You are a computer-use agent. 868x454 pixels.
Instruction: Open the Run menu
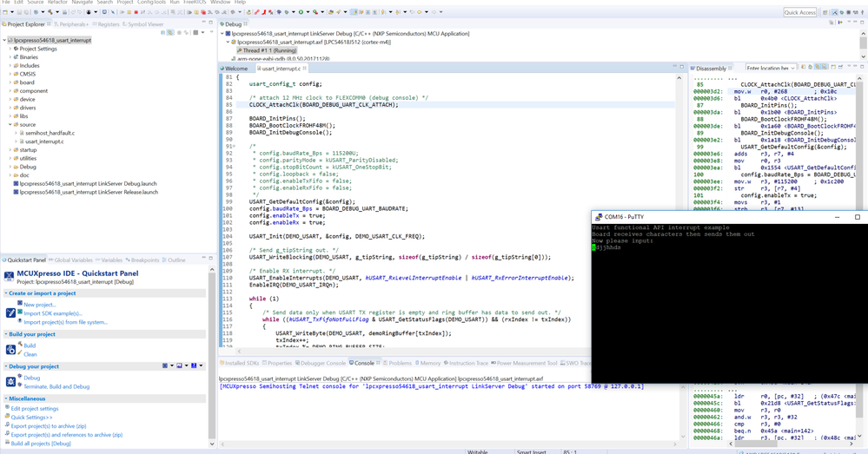point(175,3)
